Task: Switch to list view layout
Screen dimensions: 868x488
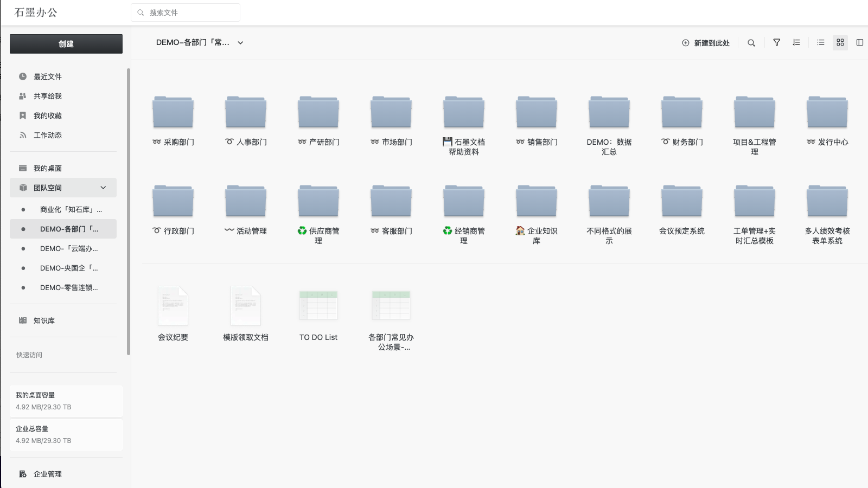Action: tap(821, 42)
